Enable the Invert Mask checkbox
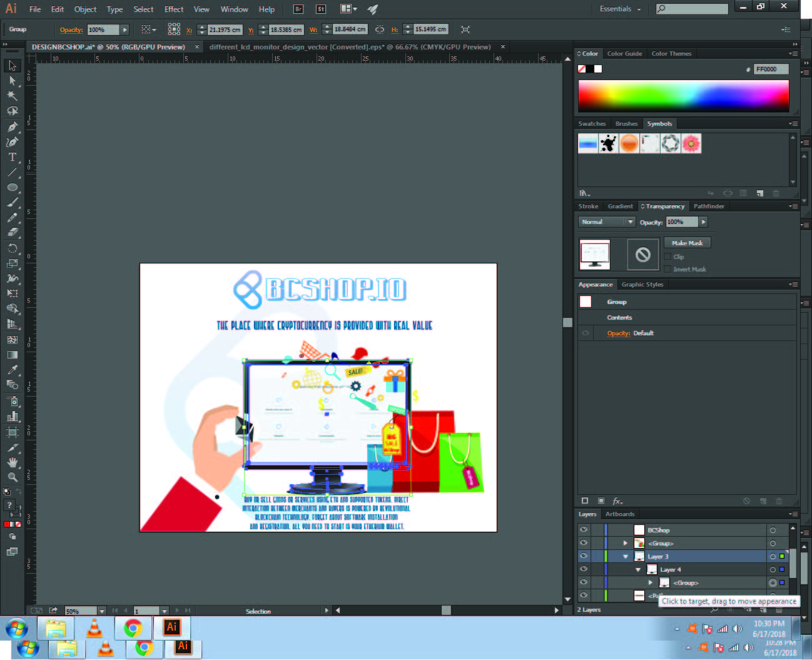 (667, 269)
